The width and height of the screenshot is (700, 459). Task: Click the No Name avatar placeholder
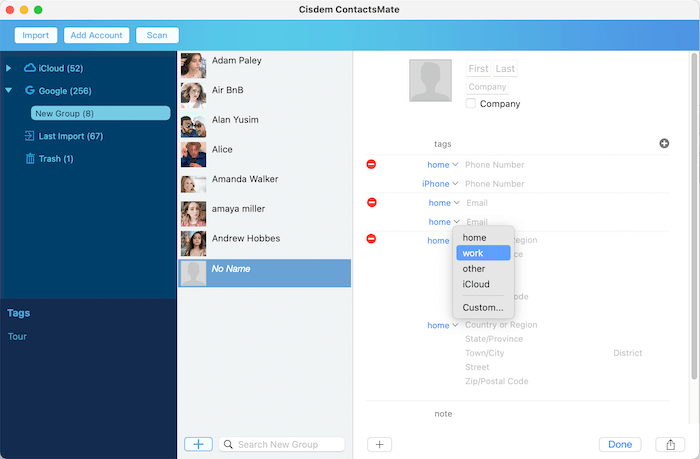click(x=193, y=273)
